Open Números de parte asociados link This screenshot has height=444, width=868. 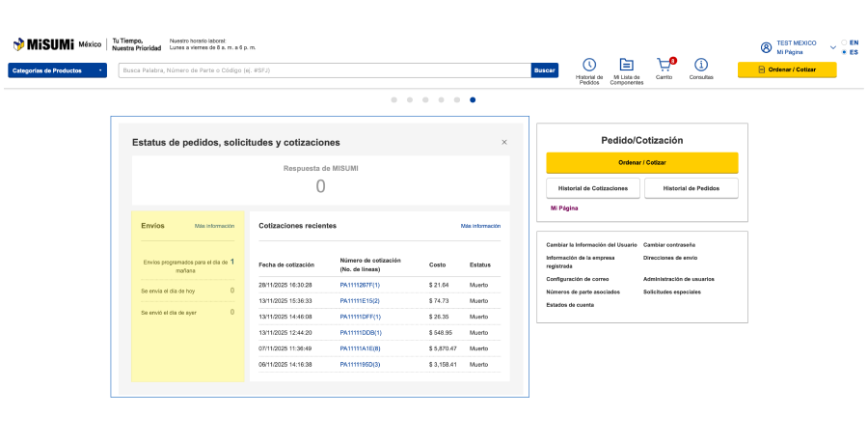pos(583,292)
